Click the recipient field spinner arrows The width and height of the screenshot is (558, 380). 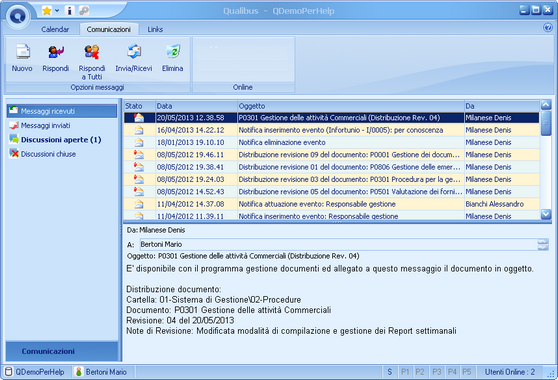543,244
